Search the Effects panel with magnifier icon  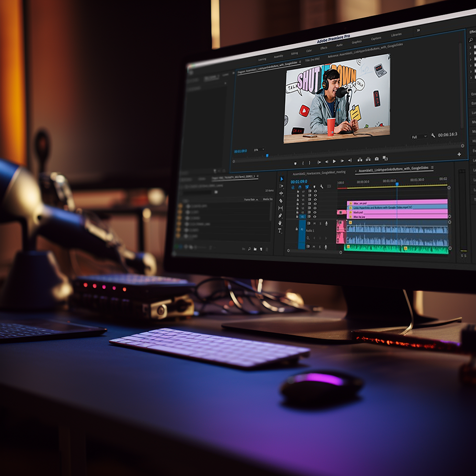coord(471,40)
